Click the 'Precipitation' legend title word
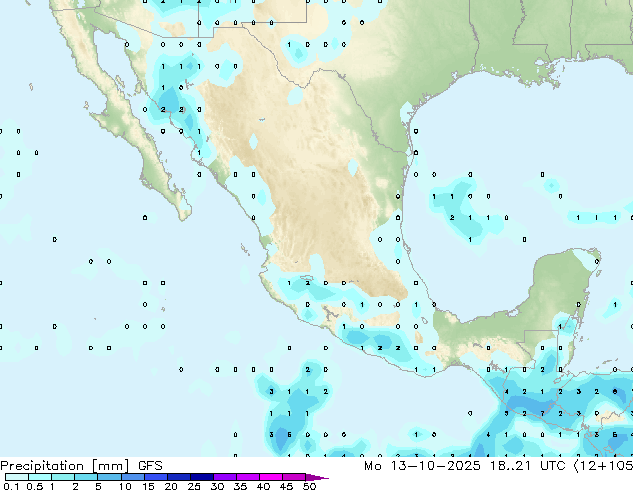 [x=42, y=466]
